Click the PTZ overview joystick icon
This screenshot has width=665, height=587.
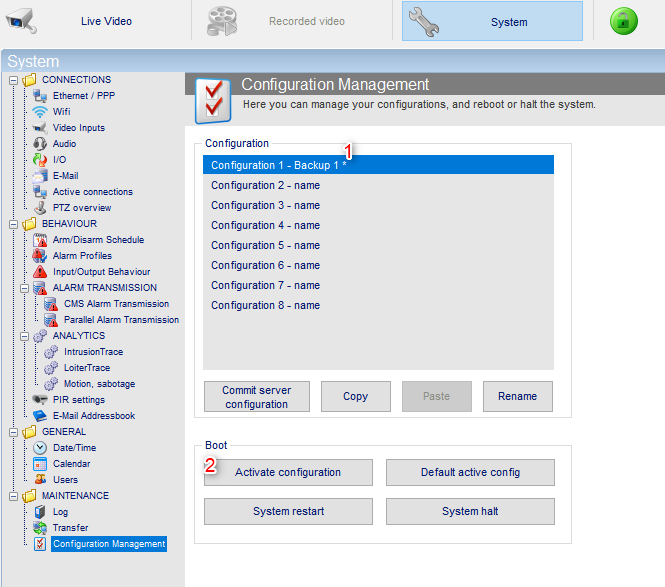coord(40,208)
